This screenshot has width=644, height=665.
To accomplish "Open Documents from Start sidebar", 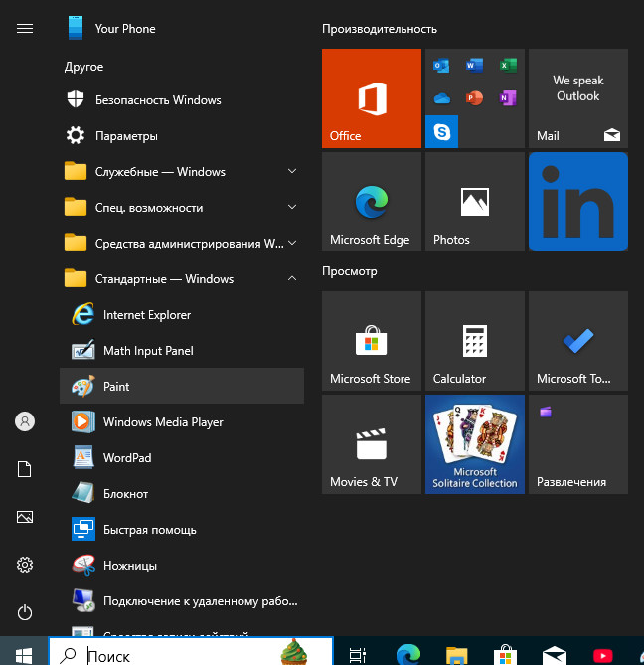I will tap(25, 469).
